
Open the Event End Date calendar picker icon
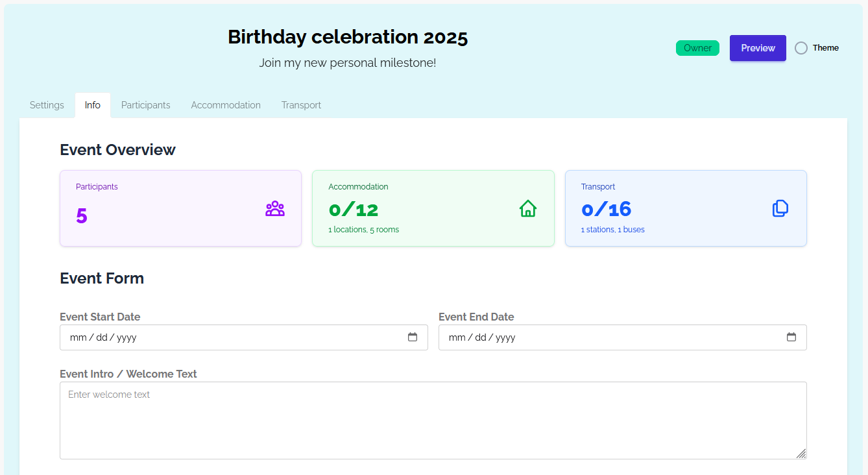pyautogui.click(x=791, y=337)
